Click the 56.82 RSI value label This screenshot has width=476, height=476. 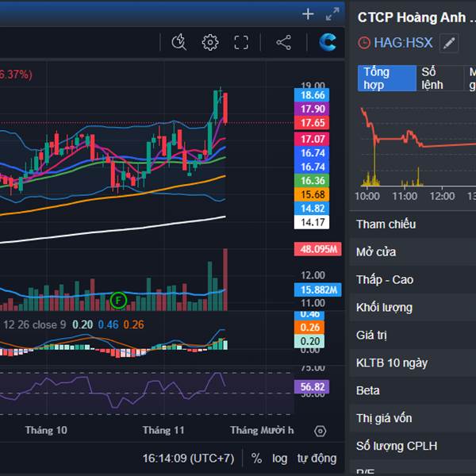pyautogui.click(x=312, y=387)
